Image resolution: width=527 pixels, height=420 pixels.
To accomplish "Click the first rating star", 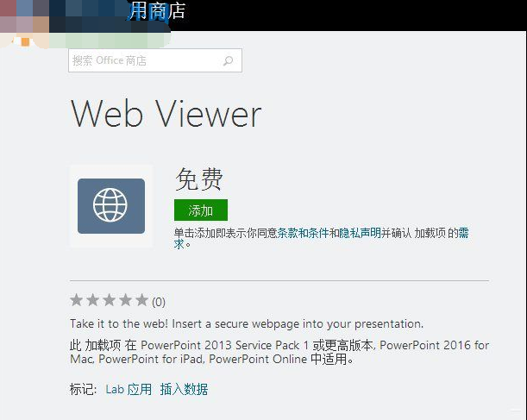I will coord(76,300).
